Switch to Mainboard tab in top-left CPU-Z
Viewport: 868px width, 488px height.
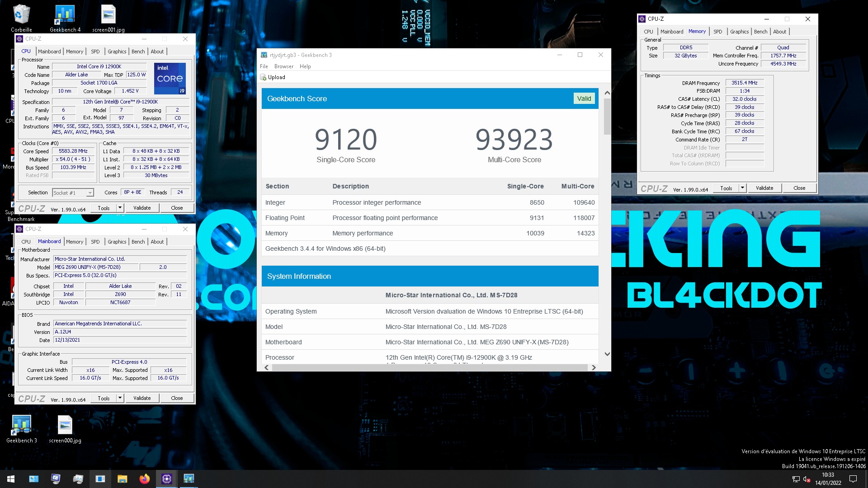pyautogui.click(x=49, y=52)
